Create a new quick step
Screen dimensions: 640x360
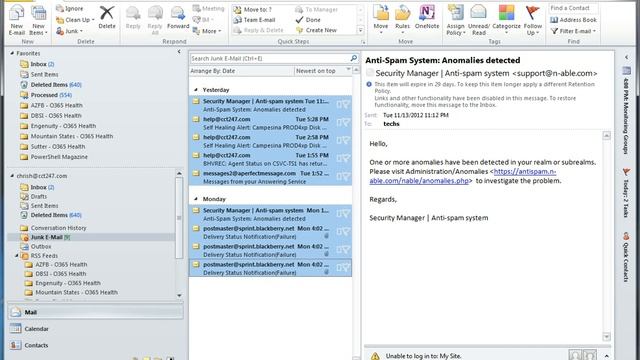[316, 30]
